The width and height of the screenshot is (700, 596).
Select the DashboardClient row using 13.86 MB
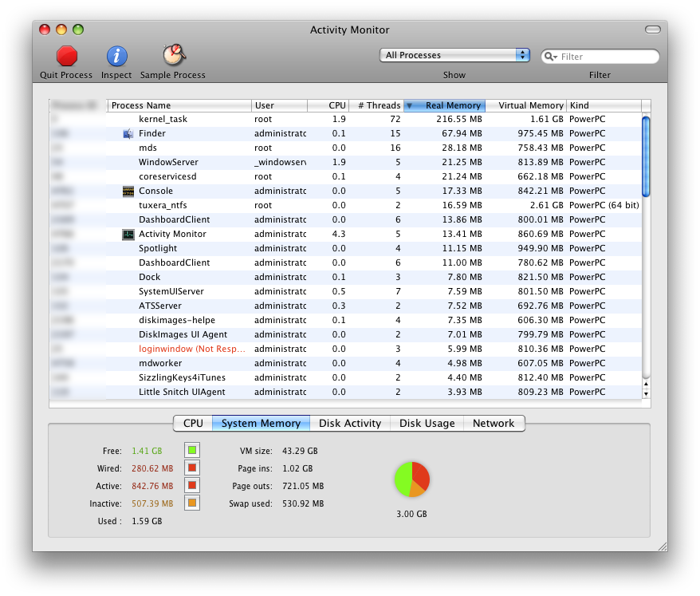346,220
